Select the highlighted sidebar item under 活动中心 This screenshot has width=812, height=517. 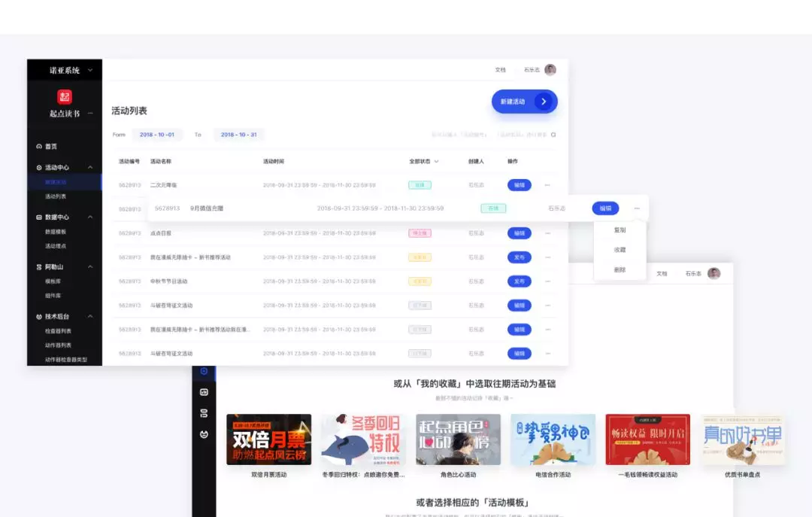(x=64, y=182)
